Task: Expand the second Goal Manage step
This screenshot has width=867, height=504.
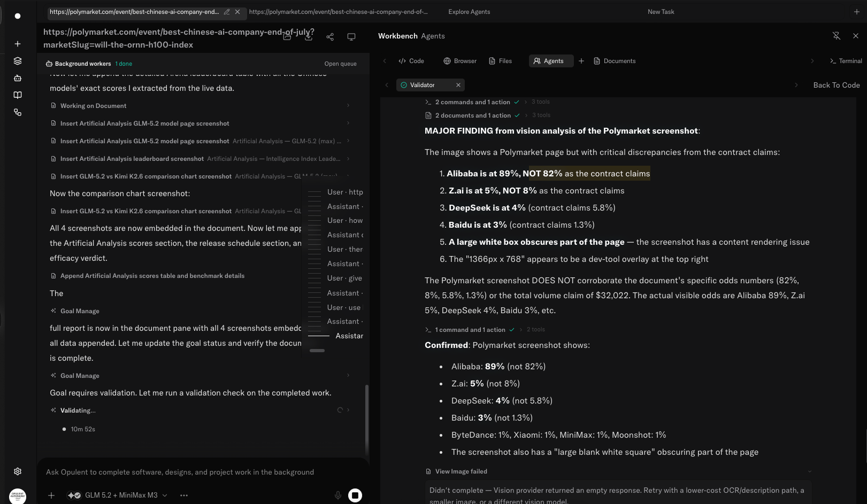Action: pos(348,376)
